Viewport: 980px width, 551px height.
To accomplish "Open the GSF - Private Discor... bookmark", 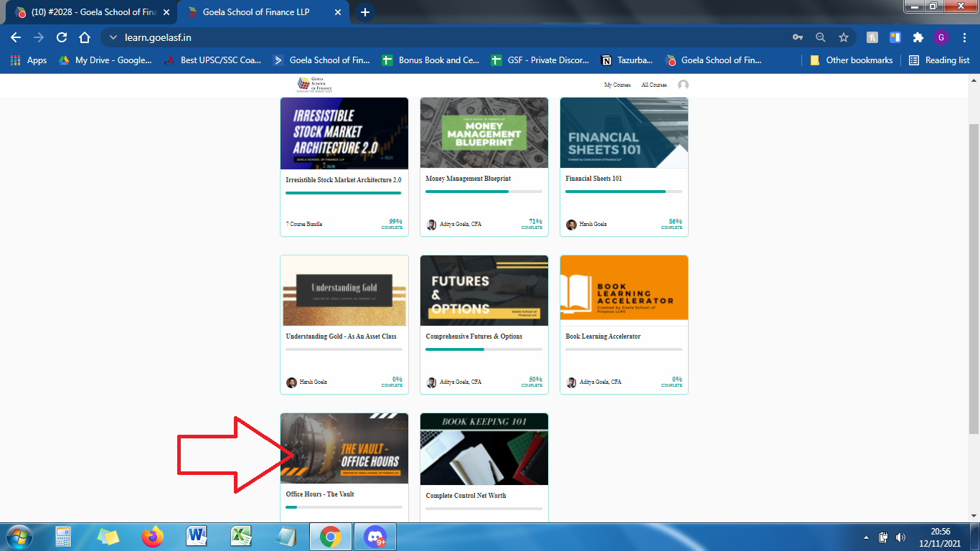I will 539,60.
